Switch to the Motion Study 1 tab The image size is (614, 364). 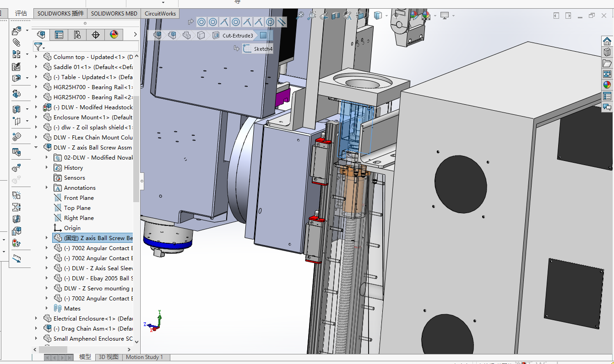point(145,357)
